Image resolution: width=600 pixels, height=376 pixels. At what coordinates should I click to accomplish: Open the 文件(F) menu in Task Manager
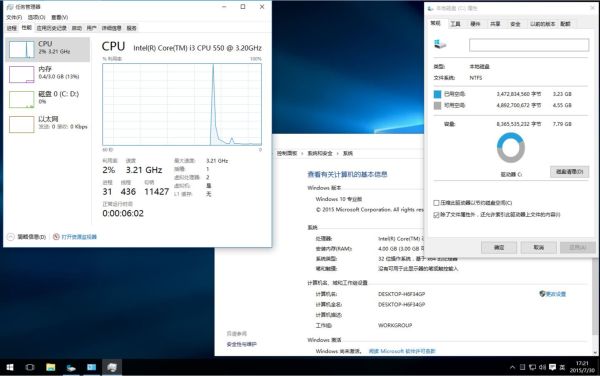click(x=14, y=17)
